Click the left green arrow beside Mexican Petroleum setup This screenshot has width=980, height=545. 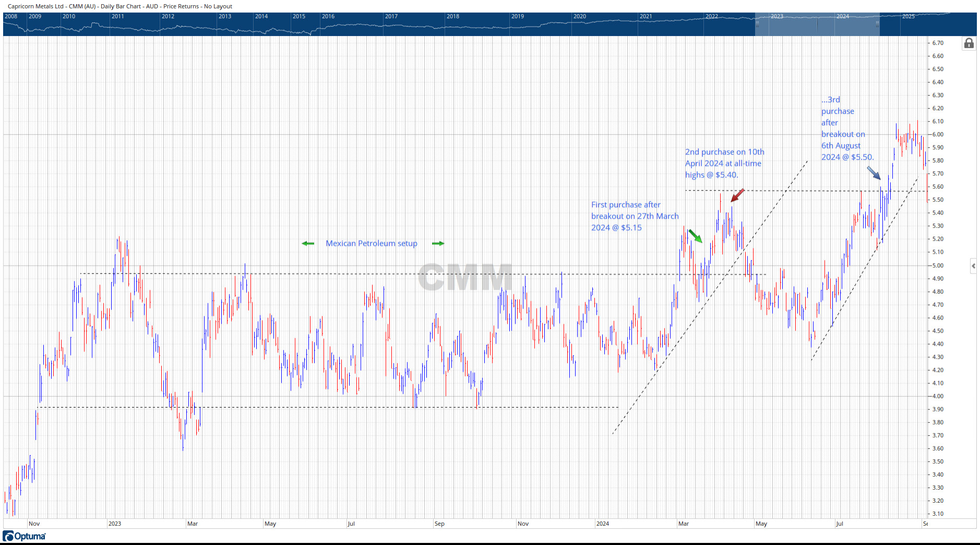click(x=308, y=243)
